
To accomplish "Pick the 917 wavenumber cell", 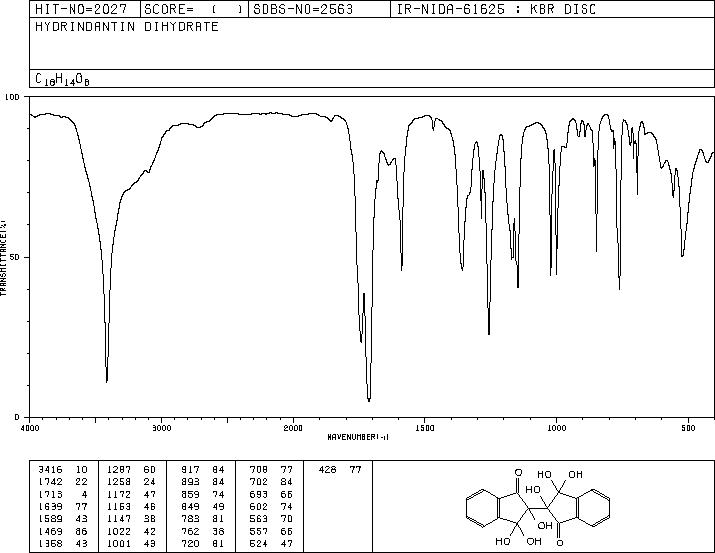I will [x=190, y=470].
